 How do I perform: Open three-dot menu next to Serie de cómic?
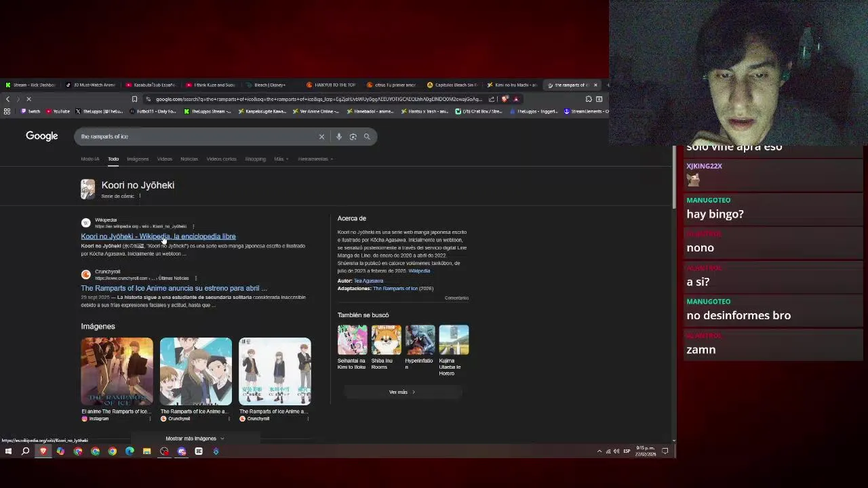coord(140,197)
